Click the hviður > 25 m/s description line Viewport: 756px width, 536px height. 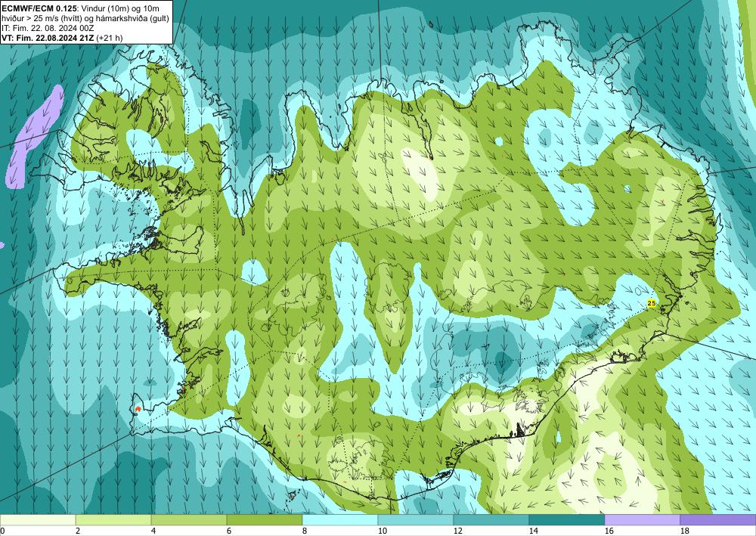(x=85, y=18)
